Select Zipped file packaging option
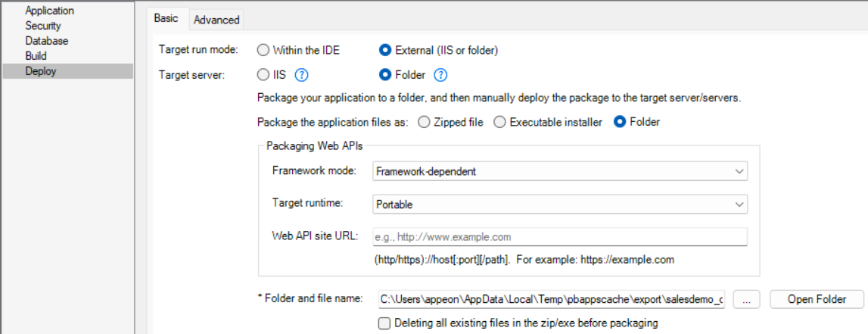The image size is (868, 334). [424, 122]
